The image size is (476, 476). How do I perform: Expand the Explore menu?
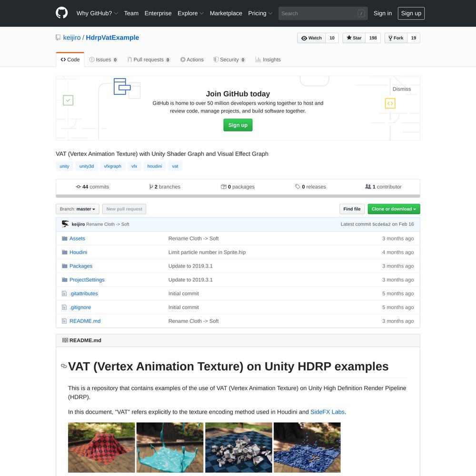coord(191,13)
